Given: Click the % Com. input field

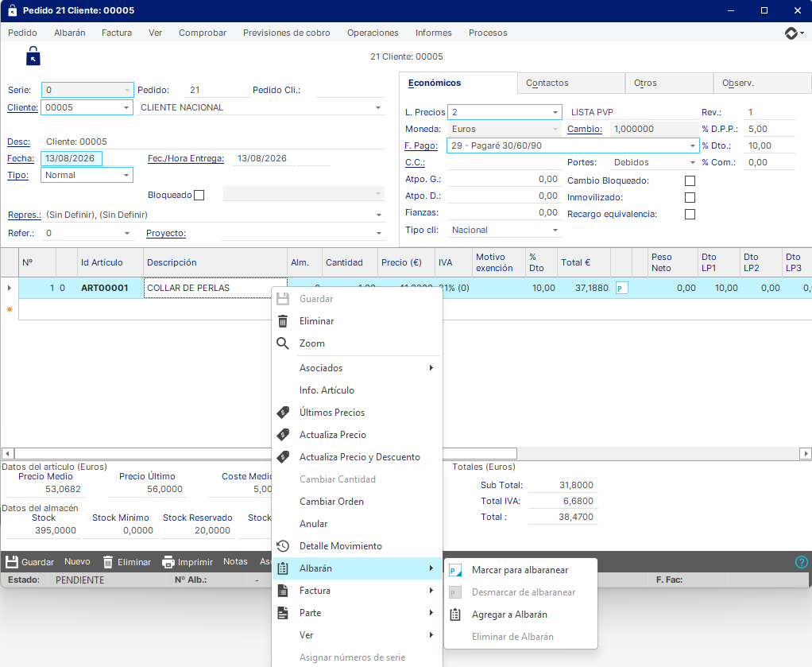Looking at the screenshot, I should [769, 163].
